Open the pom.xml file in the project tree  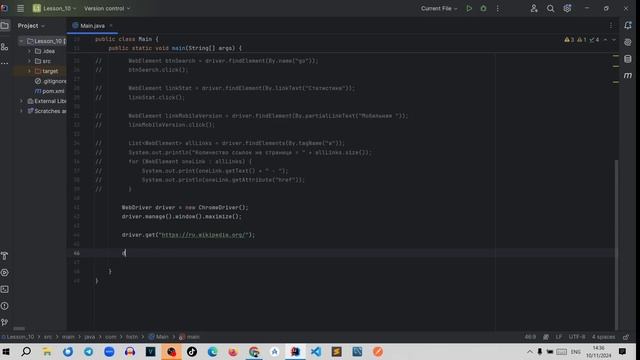[x=50, y=91]
